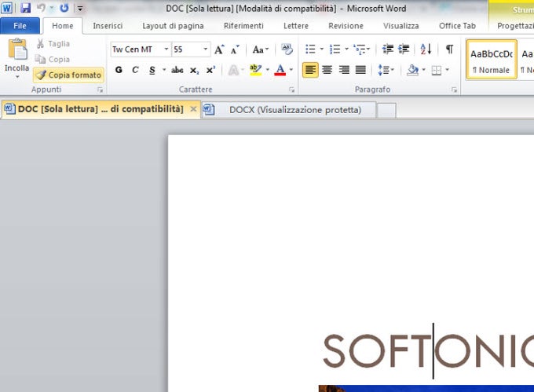Select justify paragraph alignment

360,70
